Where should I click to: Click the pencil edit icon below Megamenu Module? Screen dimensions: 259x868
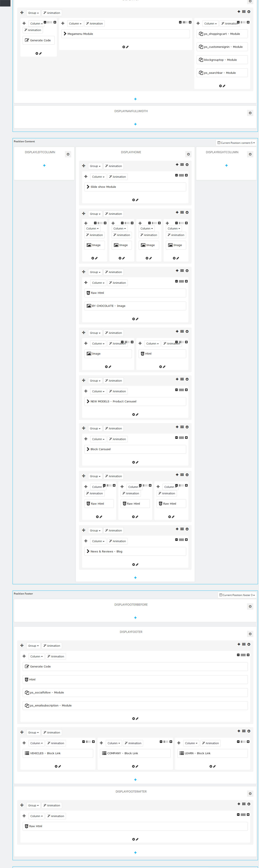127,47
